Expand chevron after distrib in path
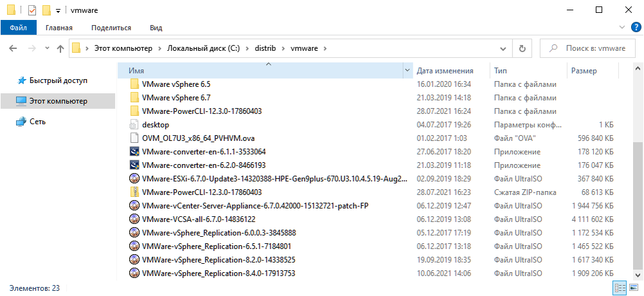 [283, 48]
